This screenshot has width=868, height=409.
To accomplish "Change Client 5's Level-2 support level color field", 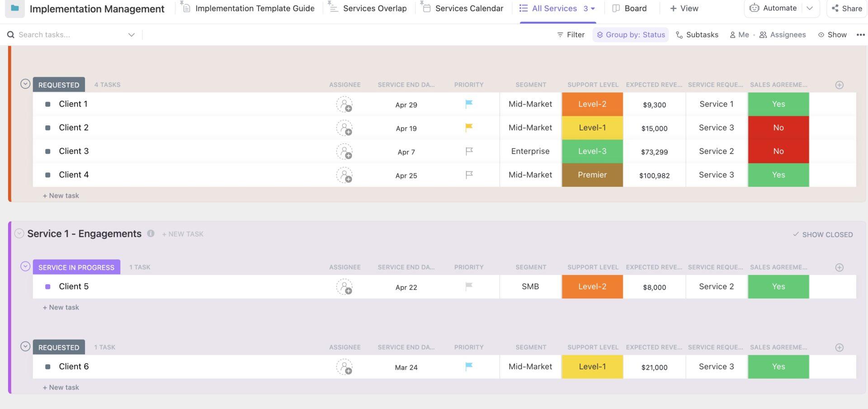I will 592,286.
